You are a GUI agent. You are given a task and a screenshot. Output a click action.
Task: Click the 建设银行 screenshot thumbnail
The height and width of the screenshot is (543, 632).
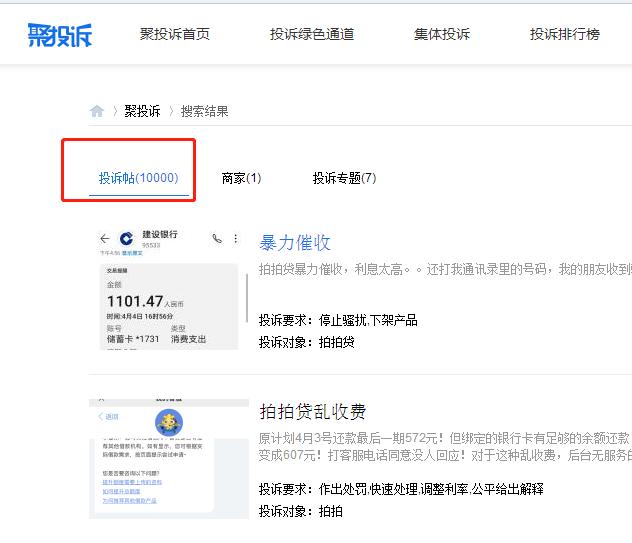point(169,289)
